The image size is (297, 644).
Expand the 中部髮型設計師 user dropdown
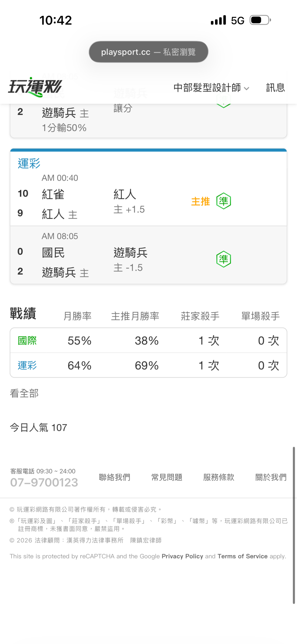click(211, 88)
